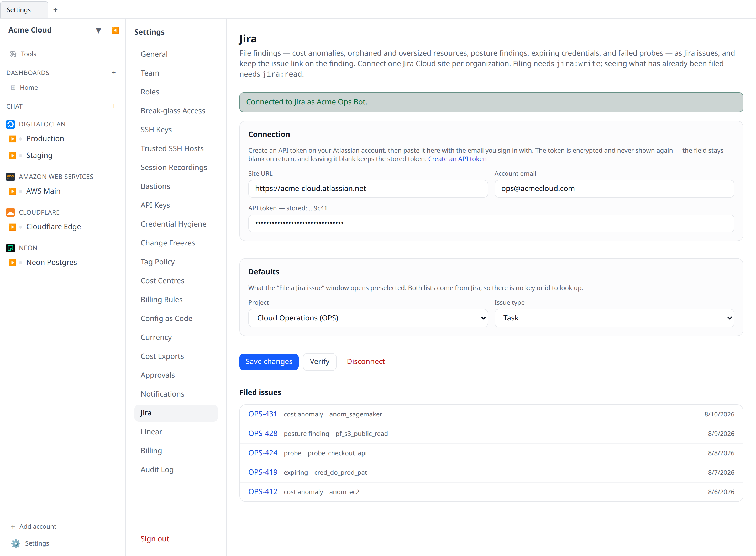Click the Neon provider logo
The height and width of the screenshot is (556, 756).
tap(10, 248)
